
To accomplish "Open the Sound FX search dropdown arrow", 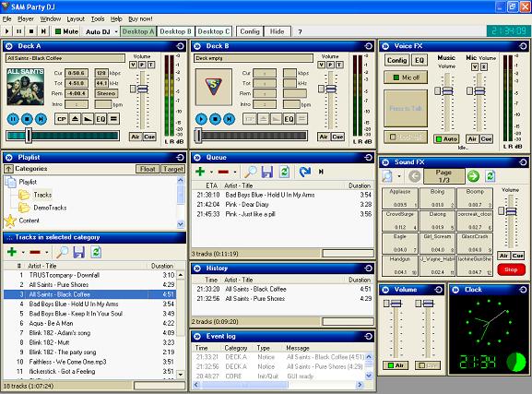I will 399,176.
